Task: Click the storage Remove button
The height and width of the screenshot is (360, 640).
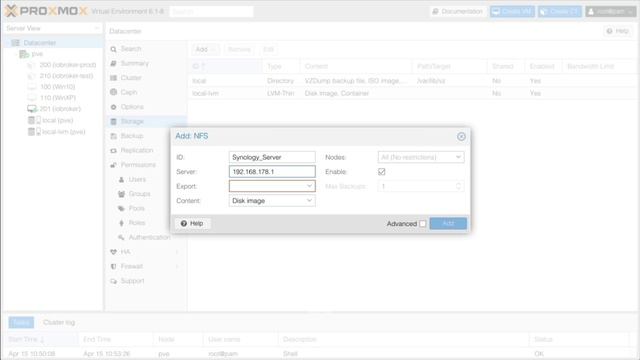Action: [x=239, y=49]
